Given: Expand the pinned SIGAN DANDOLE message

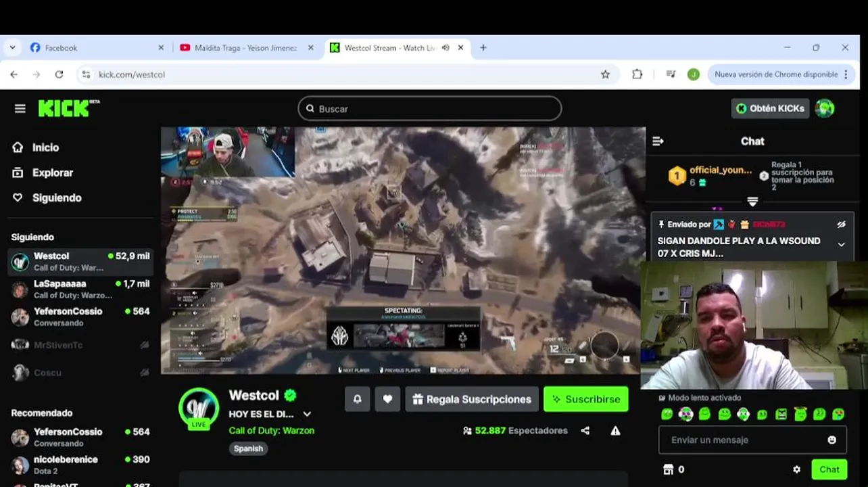Looking at the screenshot, I should [x=841, y=245].
